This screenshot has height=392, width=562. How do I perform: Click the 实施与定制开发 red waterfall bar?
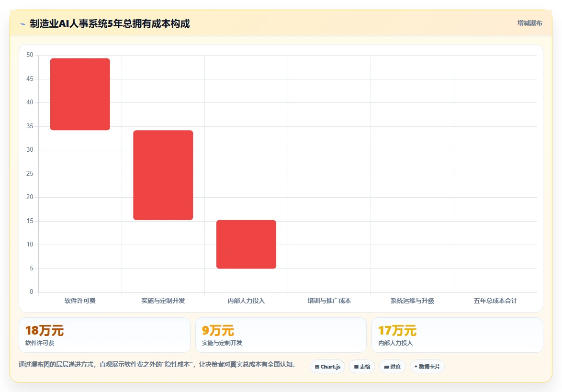click(x=163, y=175)
